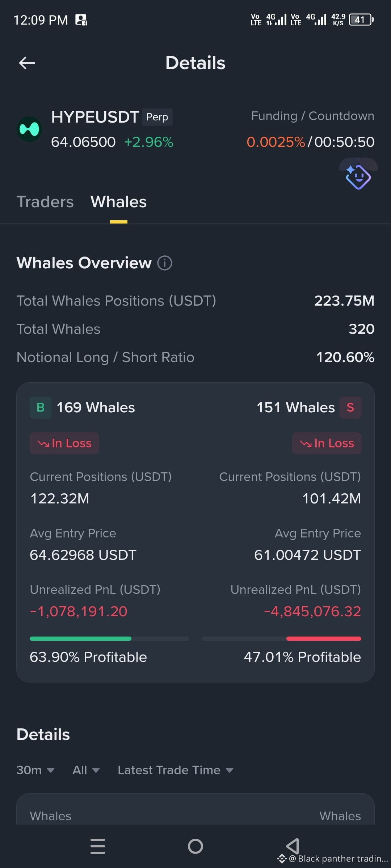Tap the red 47.01% profitable bar
The height and width of the screenshot is (868, 391).
pyautogui.click(x=324, y=639)
